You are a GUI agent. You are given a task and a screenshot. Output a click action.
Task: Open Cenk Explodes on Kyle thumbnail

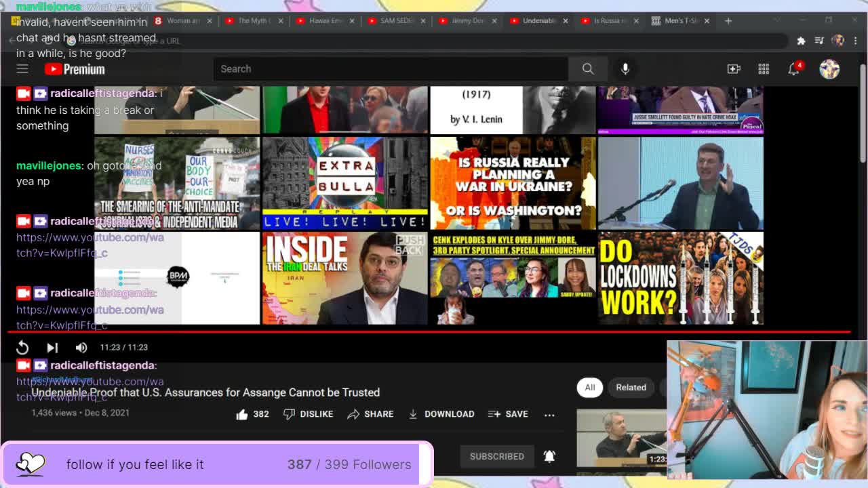click(513, 278)
